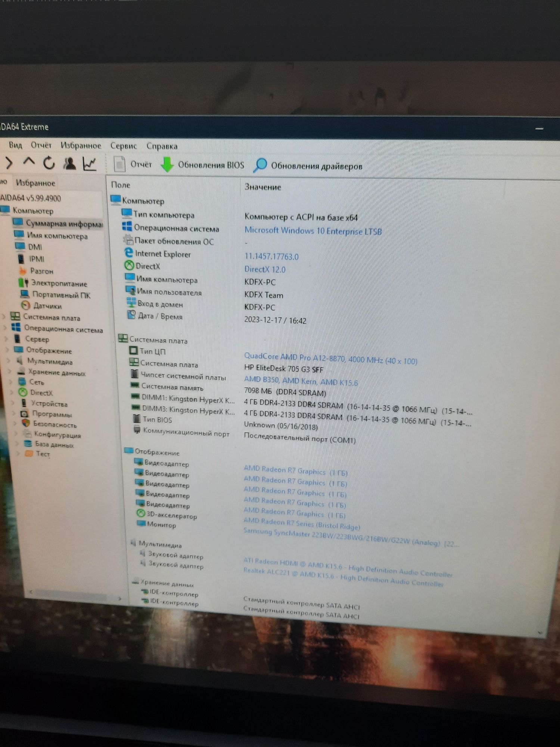
Task: Click the База данных tree icon
Action: 28,444
